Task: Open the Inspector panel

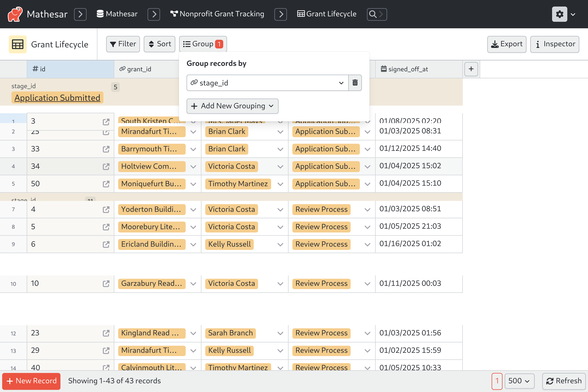Action: point(555,44)
